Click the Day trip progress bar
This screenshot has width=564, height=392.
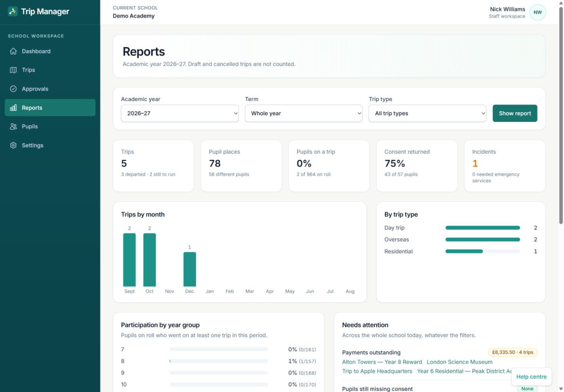coord(482,228)
